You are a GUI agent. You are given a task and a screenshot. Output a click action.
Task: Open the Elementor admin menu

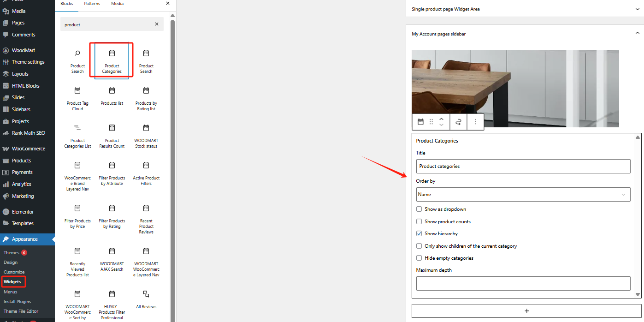coord(27,212)
